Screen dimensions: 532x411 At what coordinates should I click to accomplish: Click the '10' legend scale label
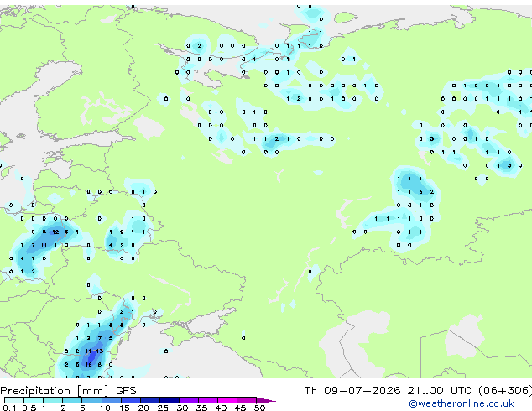(x=105, y=408)
